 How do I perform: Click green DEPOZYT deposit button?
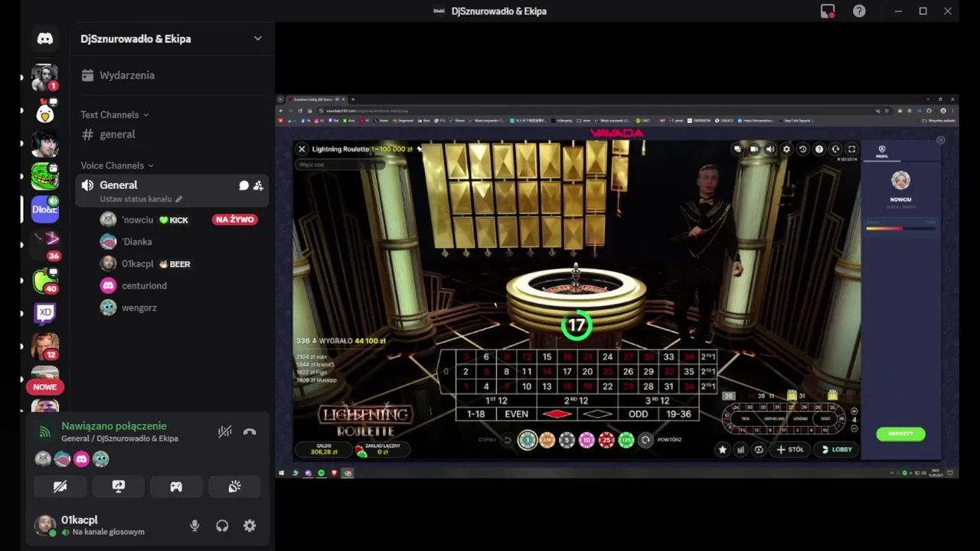[900, 434]
